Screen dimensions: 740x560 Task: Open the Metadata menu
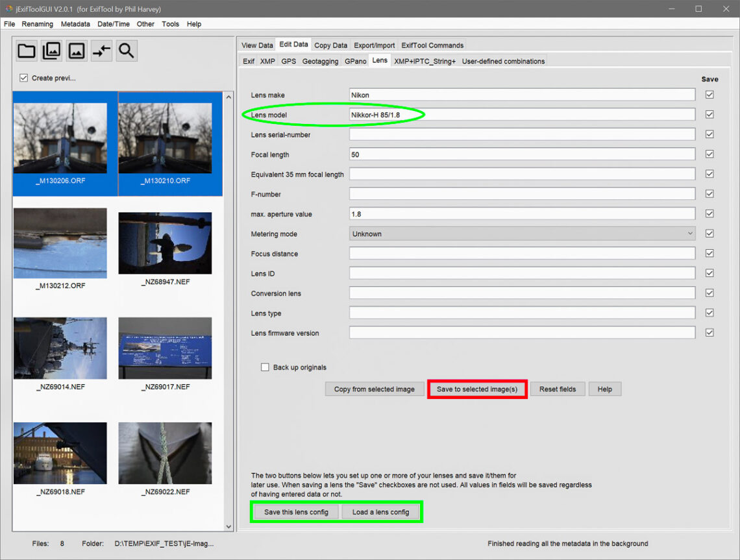(x=75, y=24)
